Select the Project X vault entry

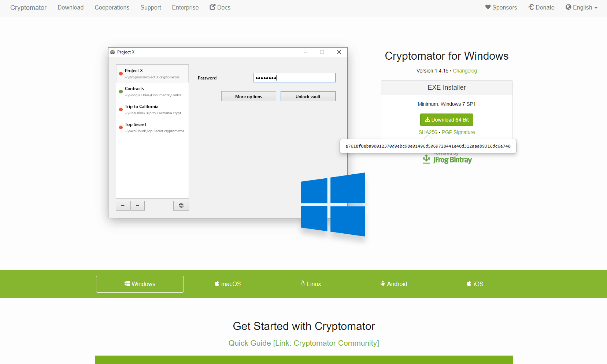[x=152, y=74]
